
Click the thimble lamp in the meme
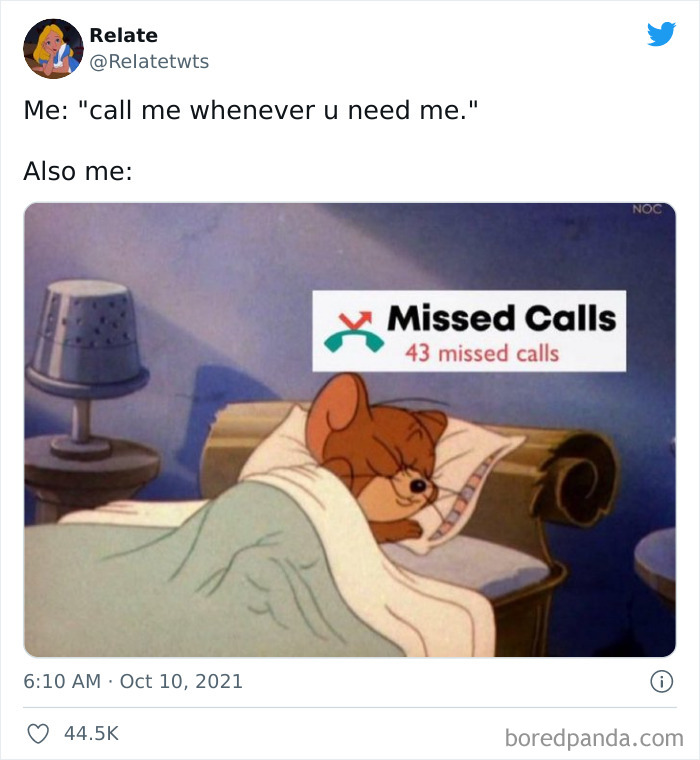(x=88, y=369)
